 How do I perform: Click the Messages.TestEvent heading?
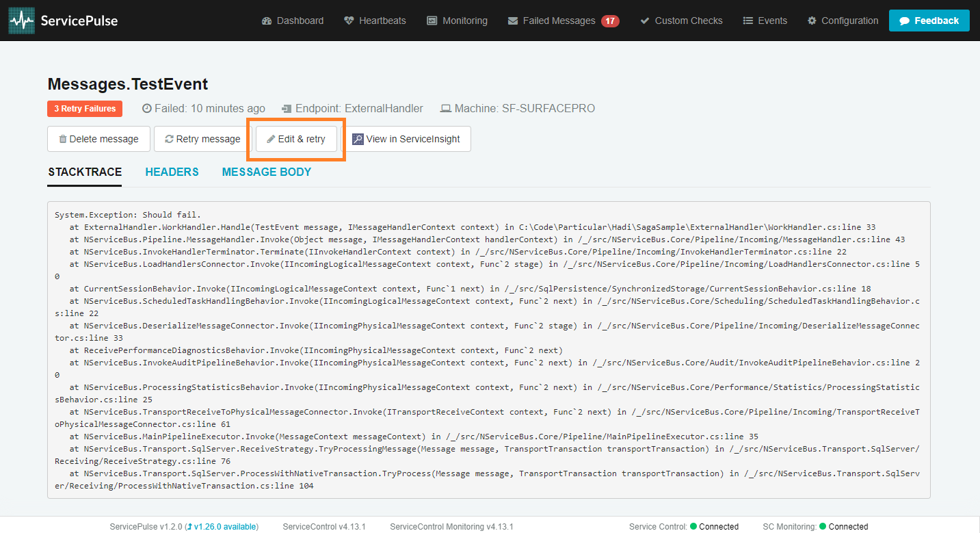(x=128, y=84)
